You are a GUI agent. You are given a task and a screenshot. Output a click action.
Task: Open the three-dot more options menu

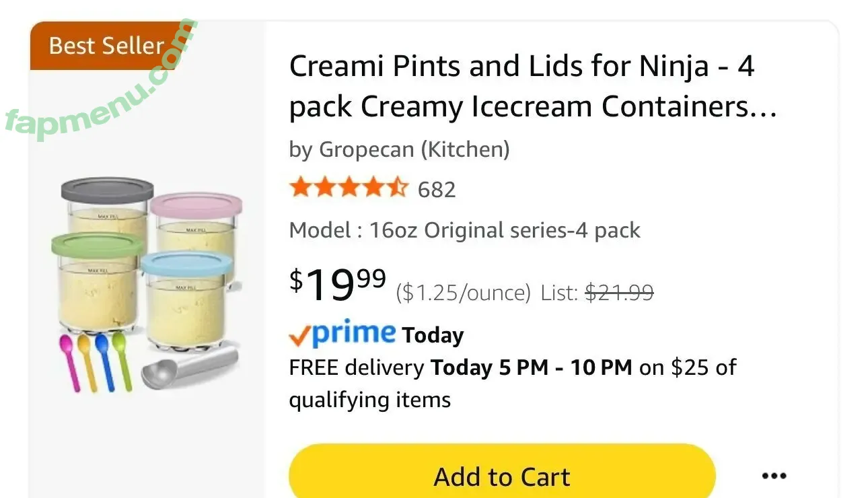(x=774, y=476)
